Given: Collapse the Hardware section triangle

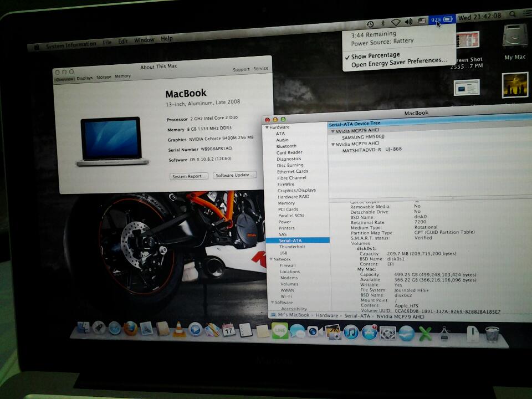Looking at the screenshot, I should click(267, 128).
